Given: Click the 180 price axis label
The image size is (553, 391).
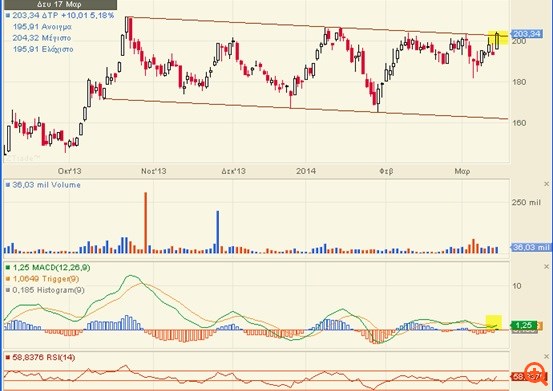Looking at the screenshot, I should pos(519,82).
